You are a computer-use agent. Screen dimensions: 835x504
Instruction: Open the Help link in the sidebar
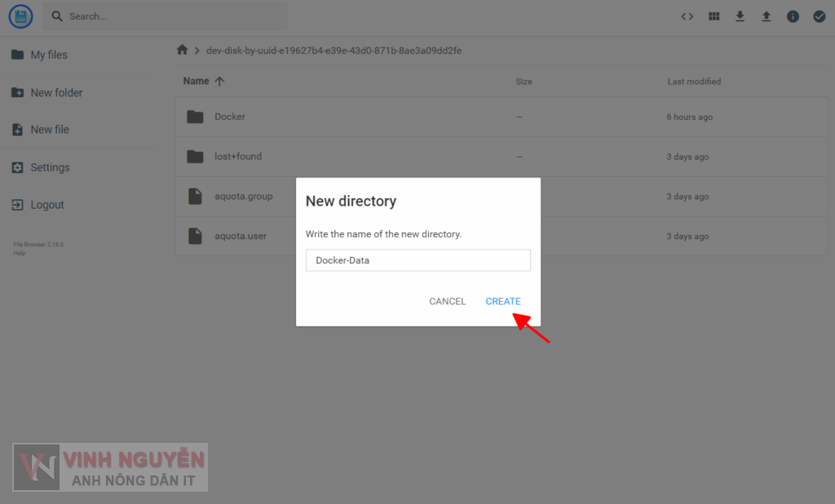[18, 252]
